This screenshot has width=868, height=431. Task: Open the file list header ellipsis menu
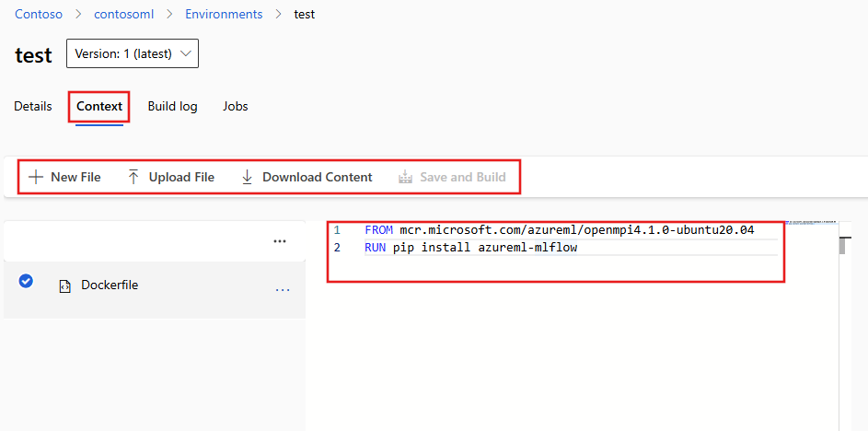[280, 241]
